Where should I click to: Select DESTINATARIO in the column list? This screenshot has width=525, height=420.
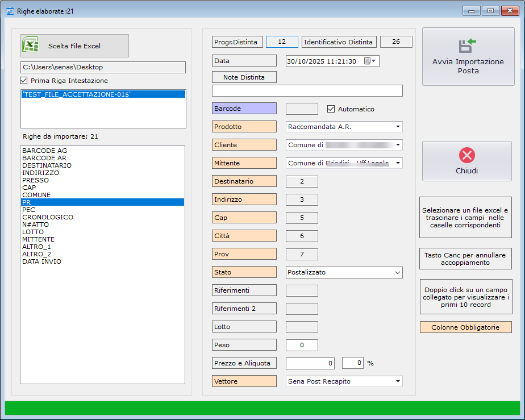(x=47, y=165)
